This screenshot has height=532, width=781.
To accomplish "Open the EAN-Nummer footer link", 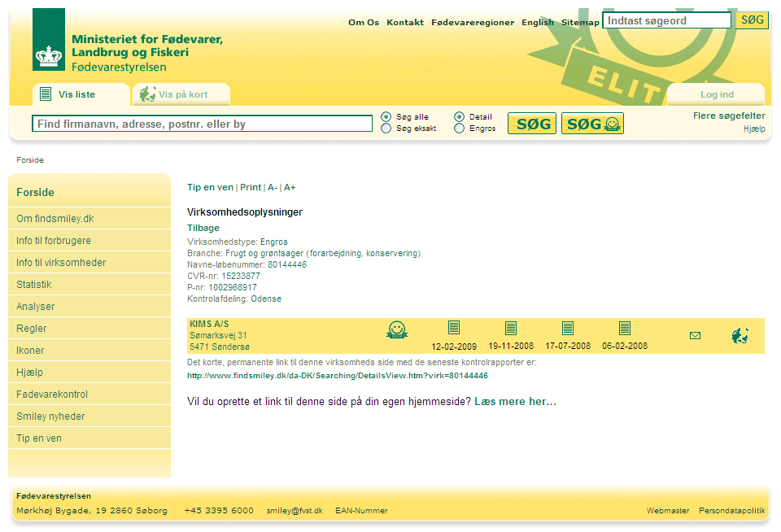I will (361, 511).
